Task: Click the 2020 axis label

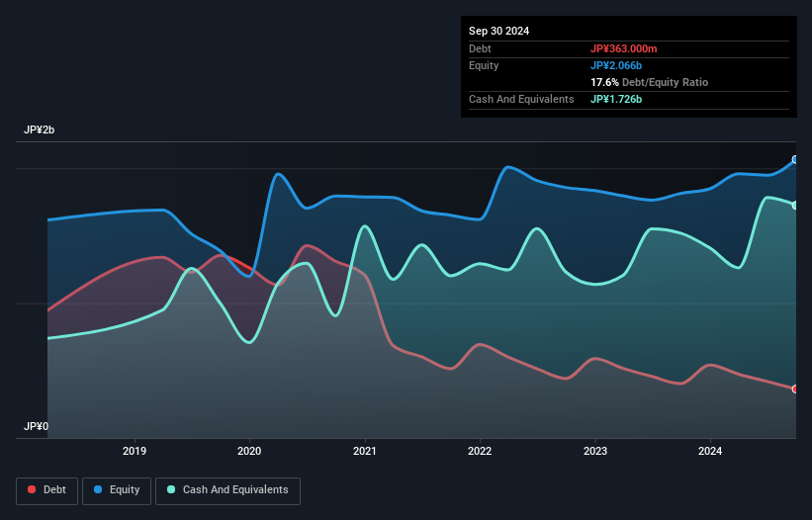Action: pos(249,451)
